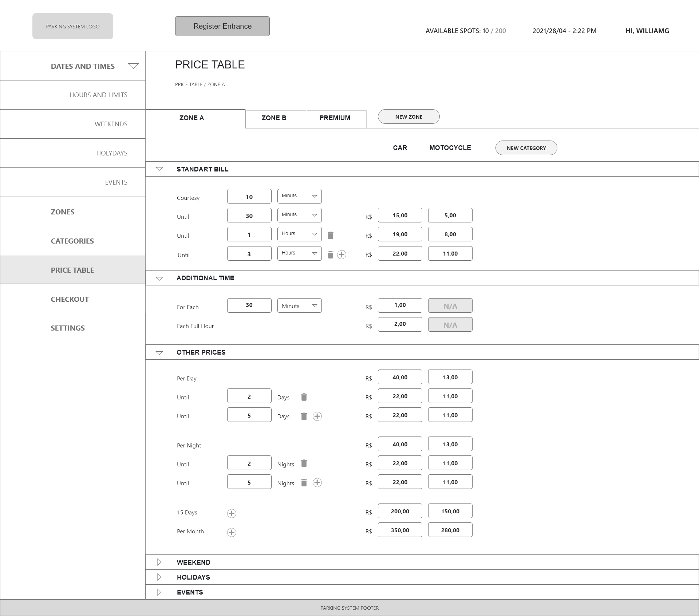699x616 pixels.
Task: Click the car price field 15,00
Action: 400,215
